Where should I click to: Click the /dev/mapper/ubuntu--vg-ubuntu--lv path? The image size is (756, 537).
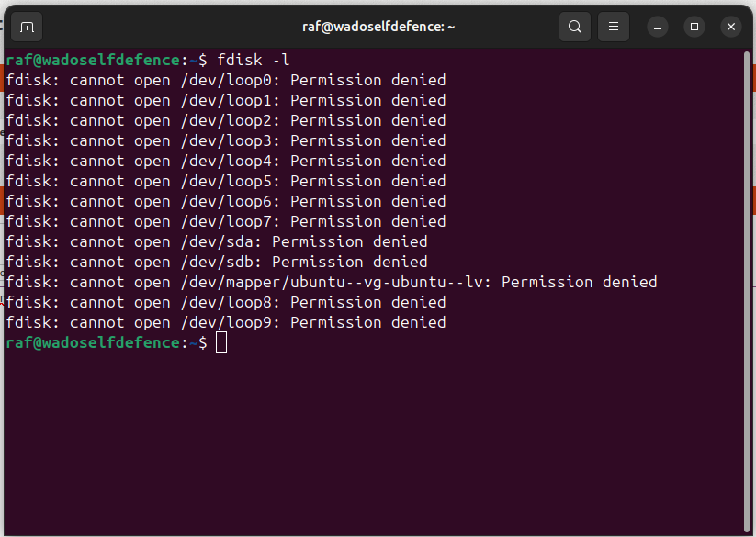point(332,282)
